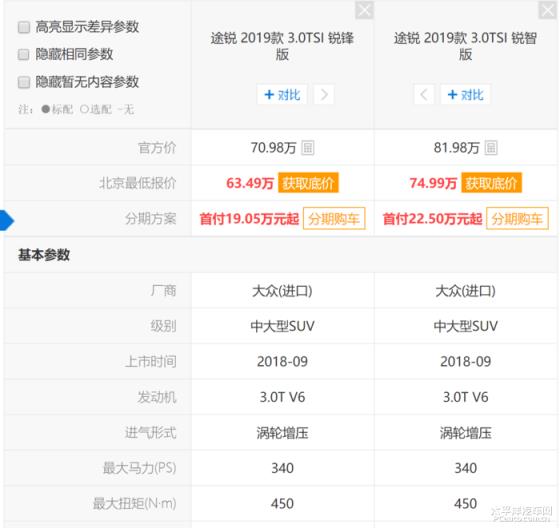Viewport: 560px width, 528px height.
Task: Open calculator icon next to 70.98万
Action: (308, 148)
